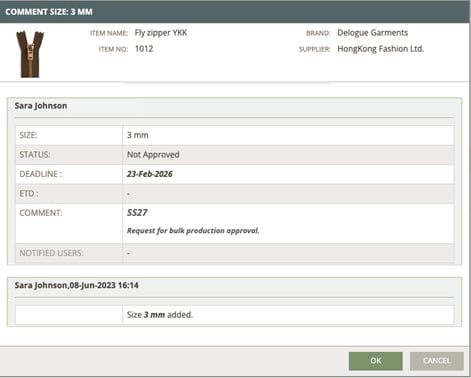The height and width of the screenshot is (378, 471).
Task: Click the 'ETD :' row label
Action: click(x=29, y=194)
